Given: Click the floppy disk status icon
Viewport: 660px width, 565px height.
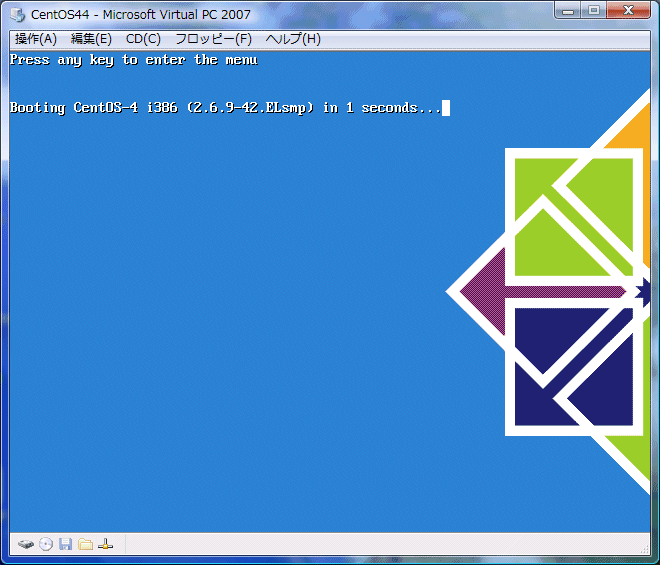Looking at the screenshot, I should [x=65, y=544].
